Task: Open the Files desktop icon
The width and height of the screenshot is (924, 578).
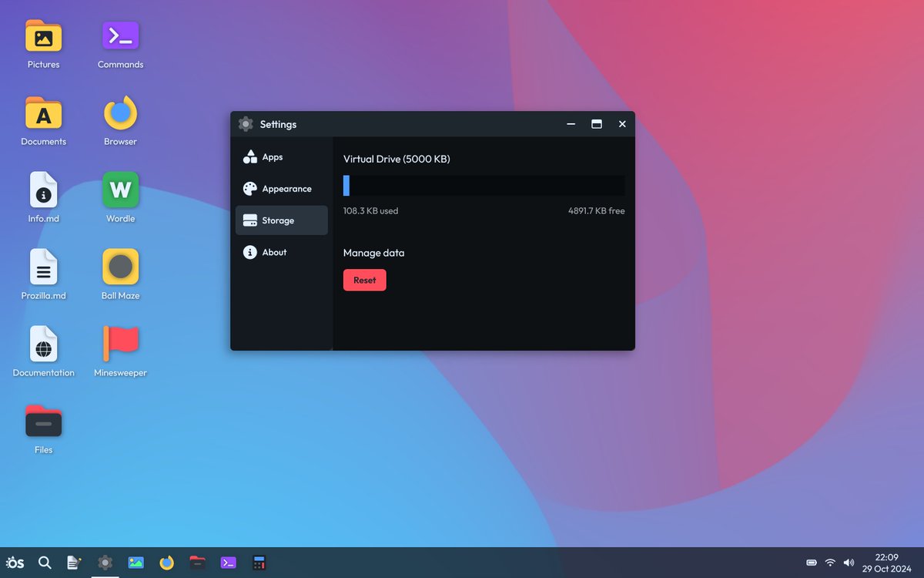Action: point(43,422)
